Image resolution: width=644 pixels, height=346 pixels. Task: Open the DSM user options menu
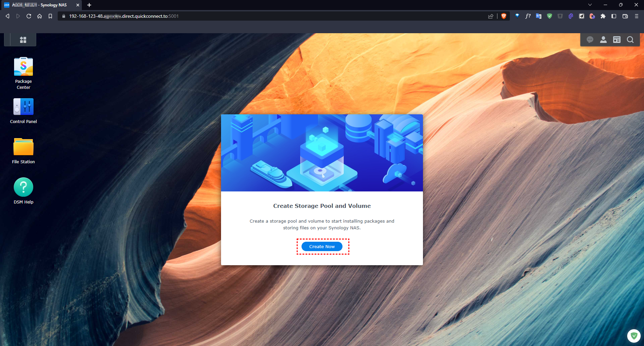pyautogui.click(x=603, y=40)
